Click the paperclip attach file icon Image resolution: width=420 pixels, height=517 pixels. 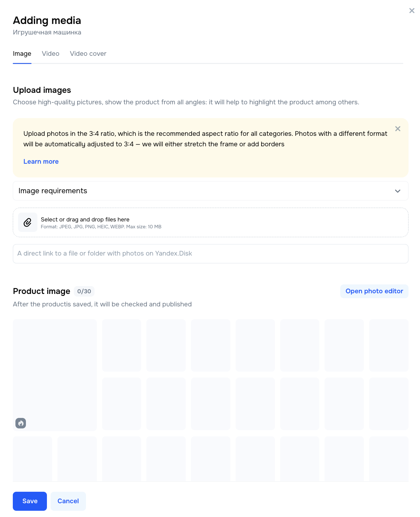tap(28, 222)
